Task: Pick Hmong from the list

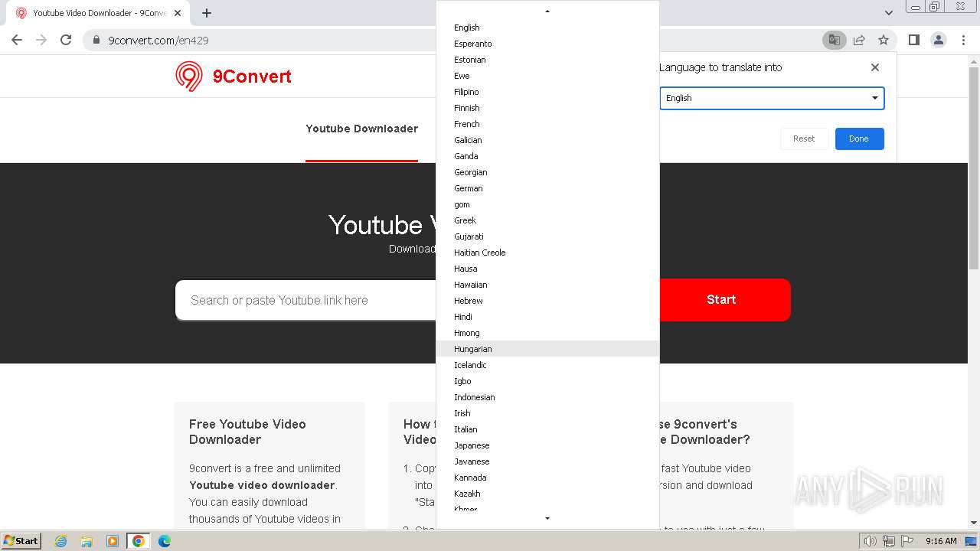Action: pos(547,333)
